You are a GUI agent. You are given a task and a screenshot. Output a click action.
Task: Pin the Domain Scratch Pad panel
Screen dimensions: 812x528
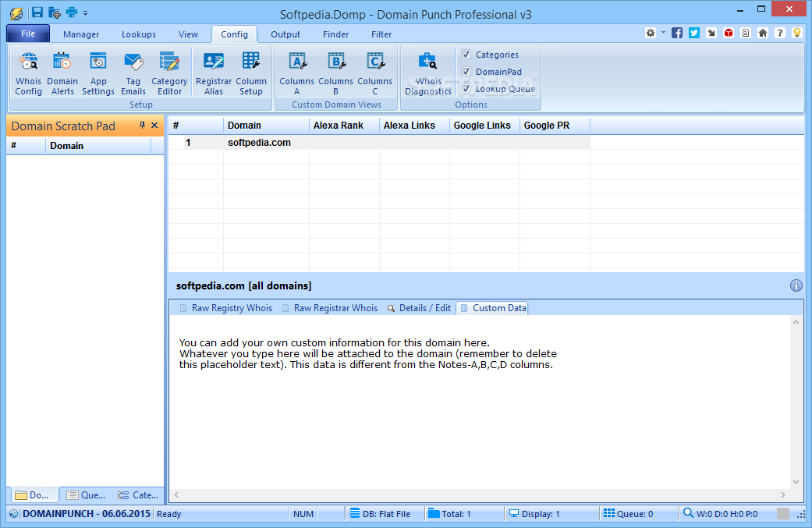(x=143, y=126)
